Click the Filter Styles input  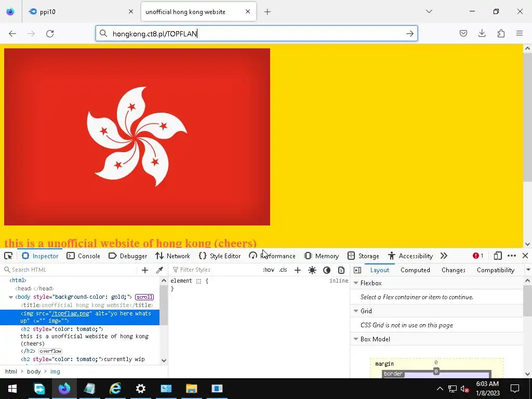pyautogui.click(x=215, y=270)
